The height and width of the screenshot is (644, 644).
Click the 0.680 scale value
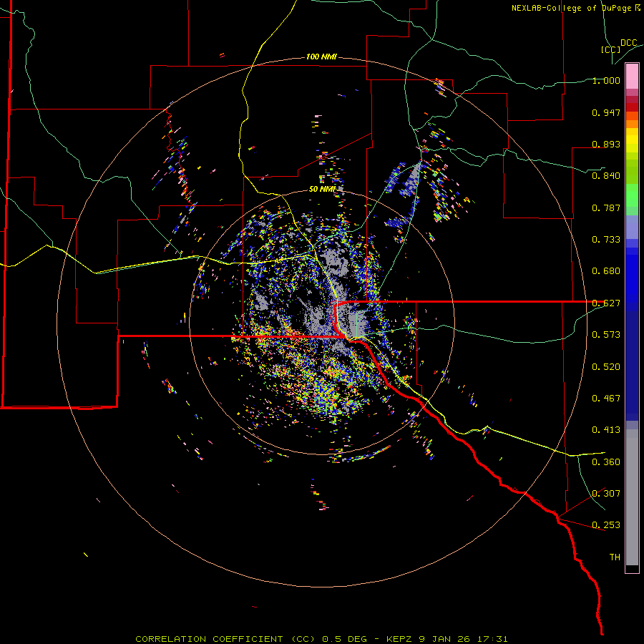(606, 271)
